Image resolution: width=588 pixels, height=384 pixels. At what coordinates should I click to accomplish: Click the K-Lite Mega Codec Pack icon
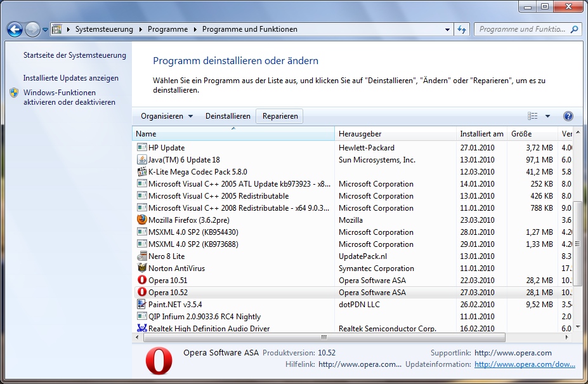click(x=141, y=171)
